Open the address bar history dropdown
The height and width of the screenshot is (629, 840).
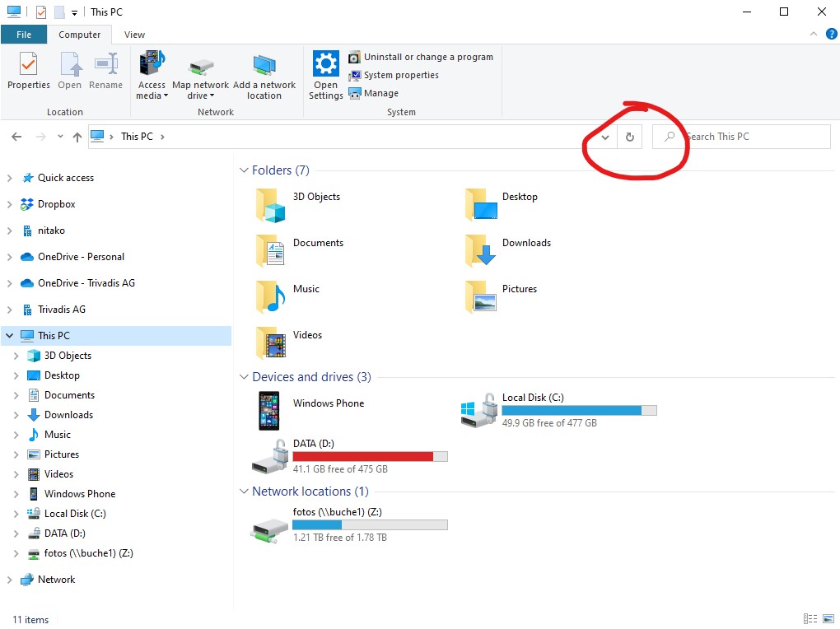point(604,137)
